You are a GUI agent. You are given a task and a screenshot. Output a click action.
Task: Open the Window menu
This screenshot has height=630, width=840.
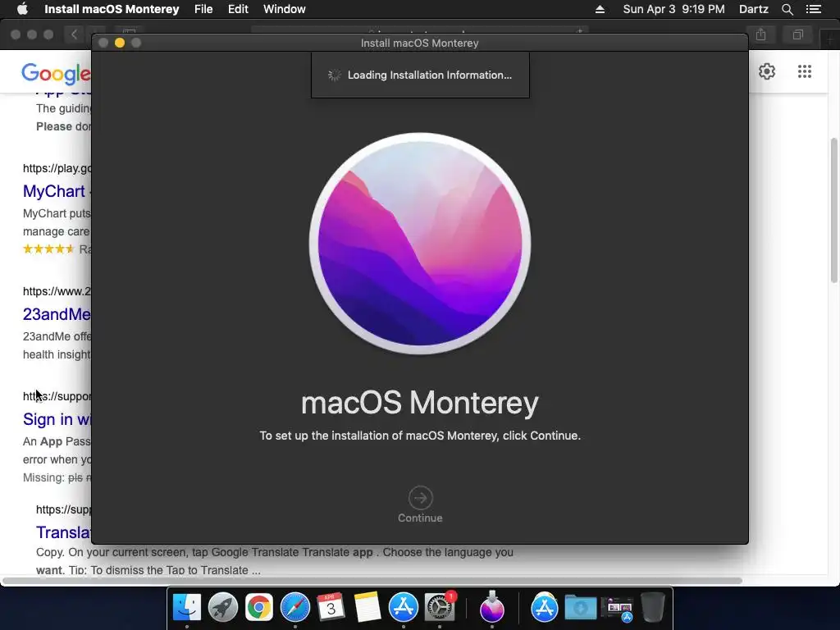(x=284, y=9)
